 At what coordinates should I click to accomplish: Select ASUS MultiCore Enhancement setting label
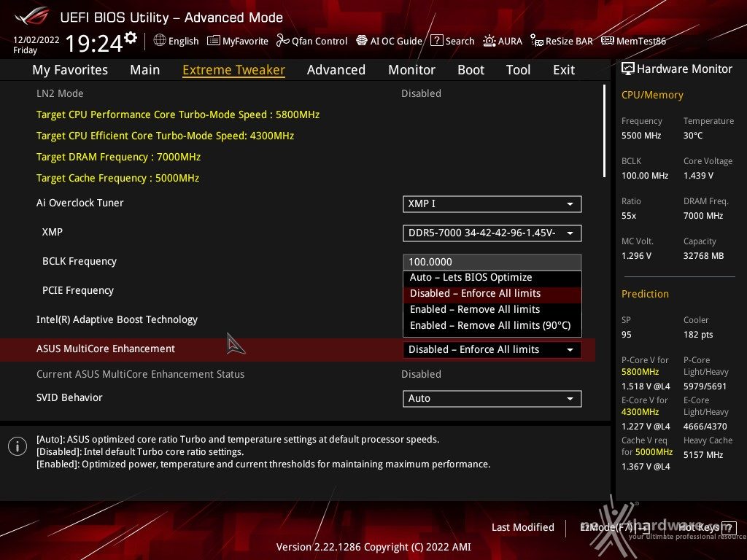click(106, 349)
